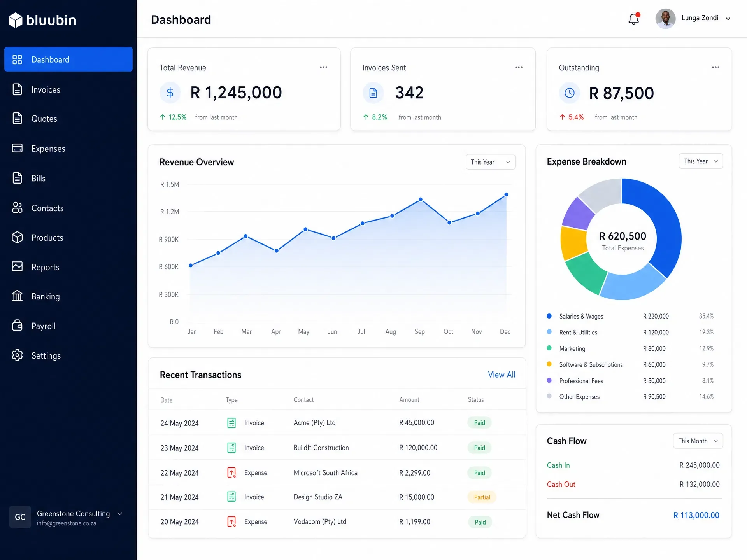Open Contacts from the sidebar
This screenshot has height=560, width=747.
click(x=68, y=208)
